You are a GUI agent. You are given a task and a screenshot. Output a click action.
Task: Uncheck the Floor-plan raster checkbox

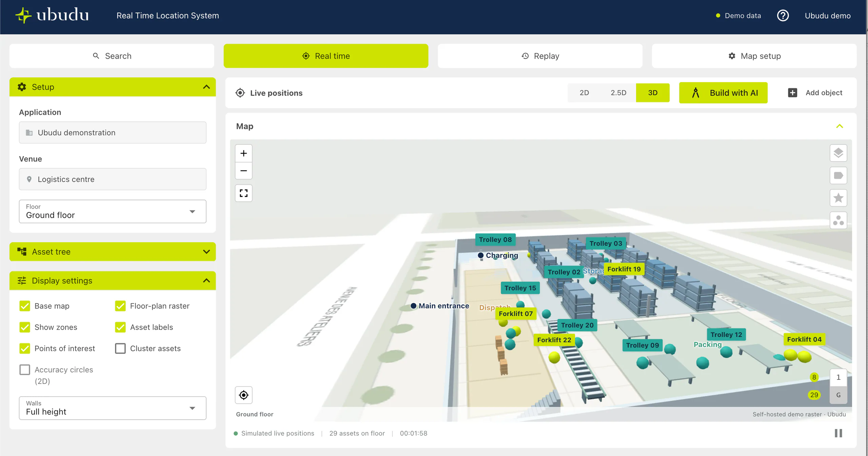[x=120, y=306]
